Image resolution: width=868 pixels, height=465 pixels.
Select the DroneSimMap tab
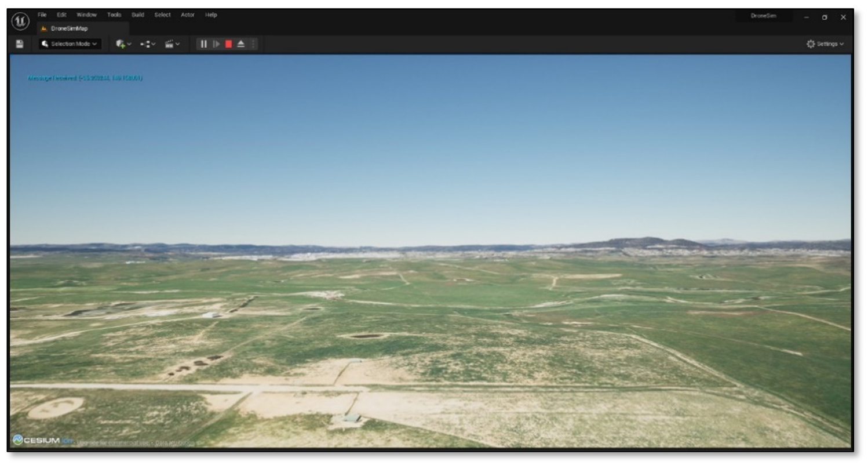[x=68, y=28]
